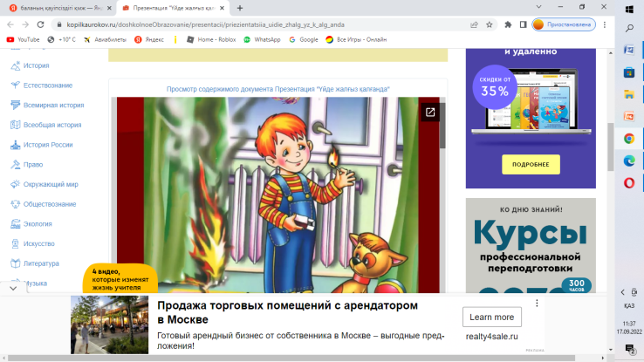644x362 pixels.
Task: Open ad options three-dot menu
Action: (x=537, y=304)
